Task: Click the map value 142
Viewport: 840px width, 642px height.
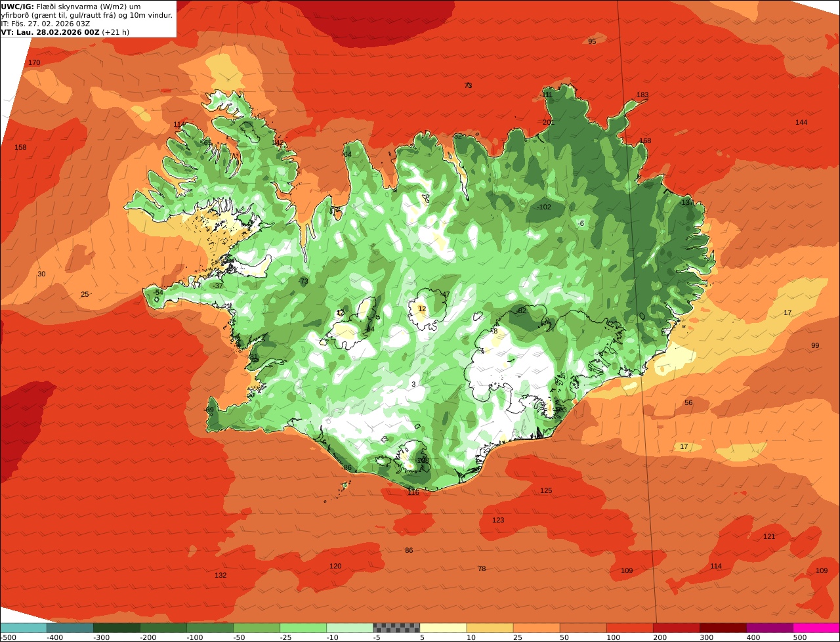Action: (x=278, y=142)
